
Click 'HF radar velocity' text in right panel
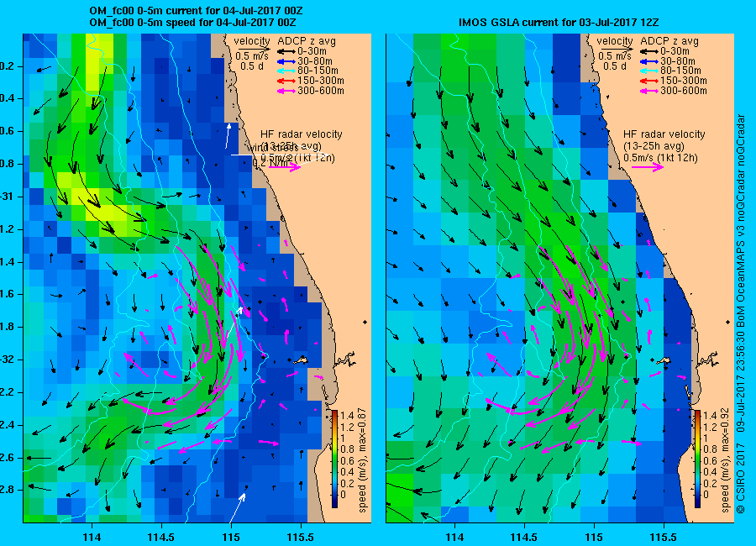pos(664,134)
